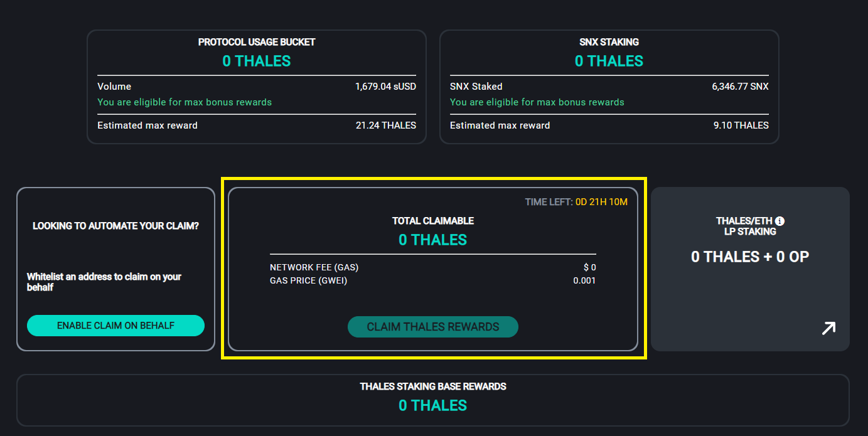This screenshot has height=436, width=868.
Task: Click the 6,346.77 SNX staked amount
Action: (740, 87)
